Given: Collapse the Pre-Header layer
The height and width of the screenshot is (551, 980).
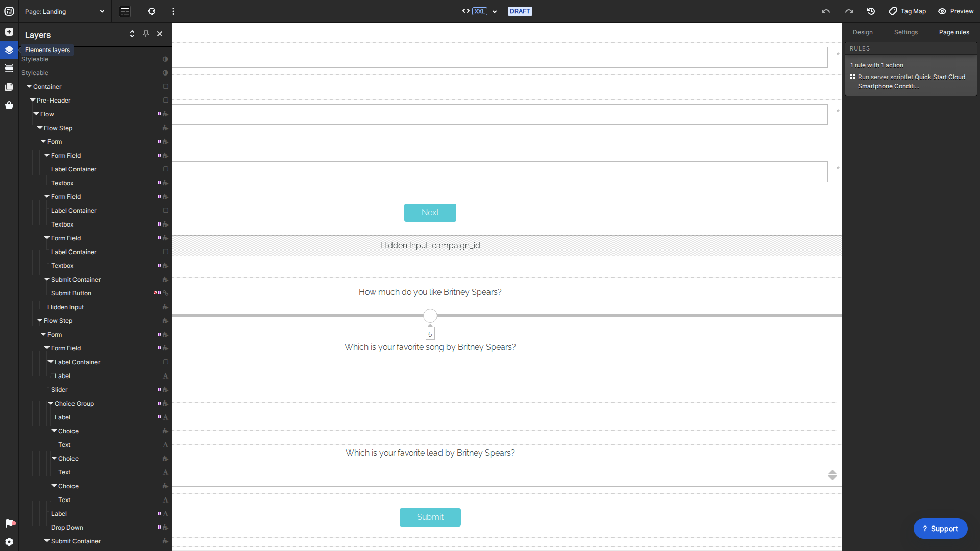Looking at the screenshot, I should (33, 101).
